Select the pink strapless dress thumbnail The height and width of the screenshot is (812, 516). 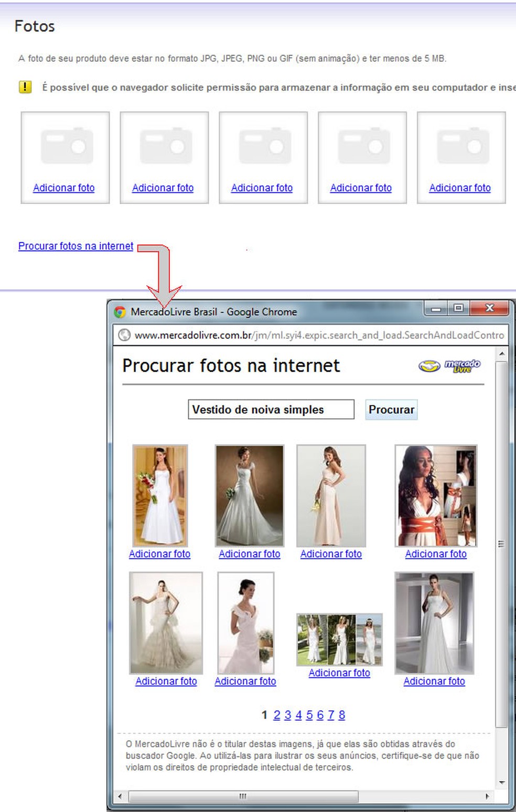click(x=331, y=494)
